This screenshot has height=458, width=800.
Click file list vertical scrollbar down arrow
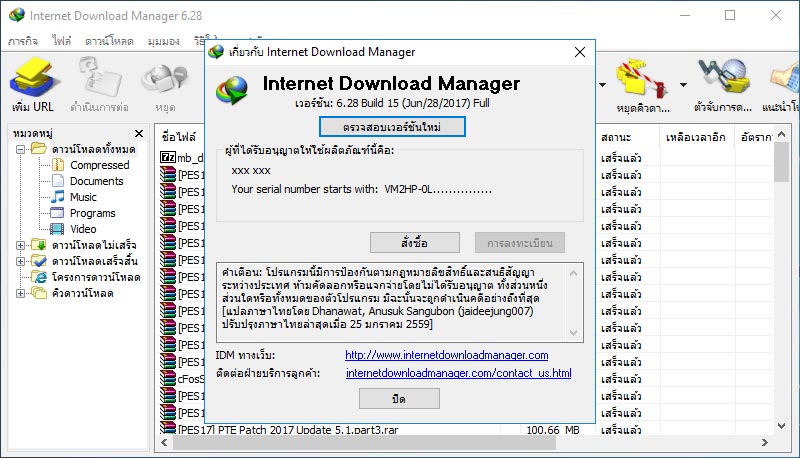[781, 425]
